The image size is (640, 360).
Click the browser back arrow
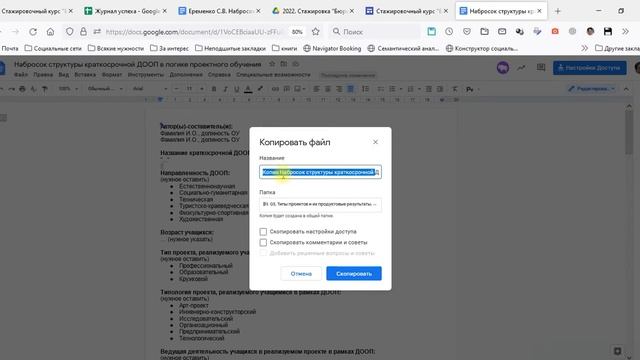tap(2, 31)
